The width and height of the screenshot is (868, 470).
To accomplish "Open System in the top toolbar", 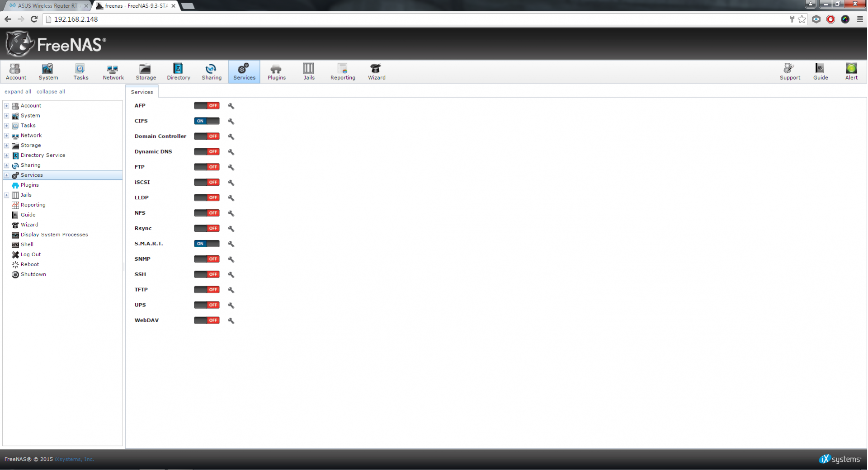I will click(x=48, y=72).
